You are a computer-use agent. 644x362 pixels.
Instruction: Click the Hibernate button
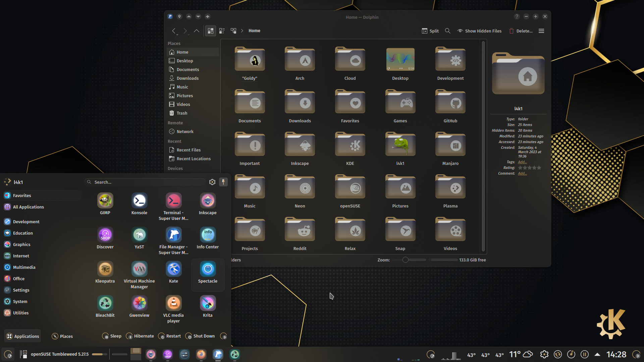(140, 336)
